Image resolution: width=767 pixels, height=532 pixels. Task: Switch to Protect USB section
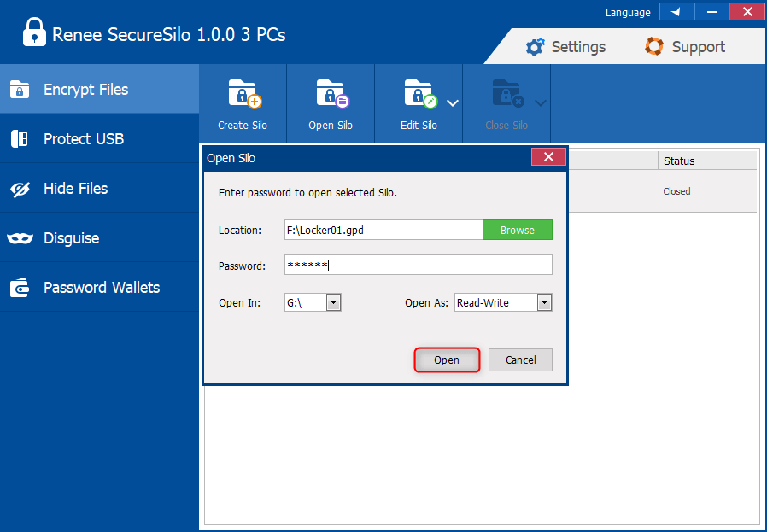click(99, 139)
